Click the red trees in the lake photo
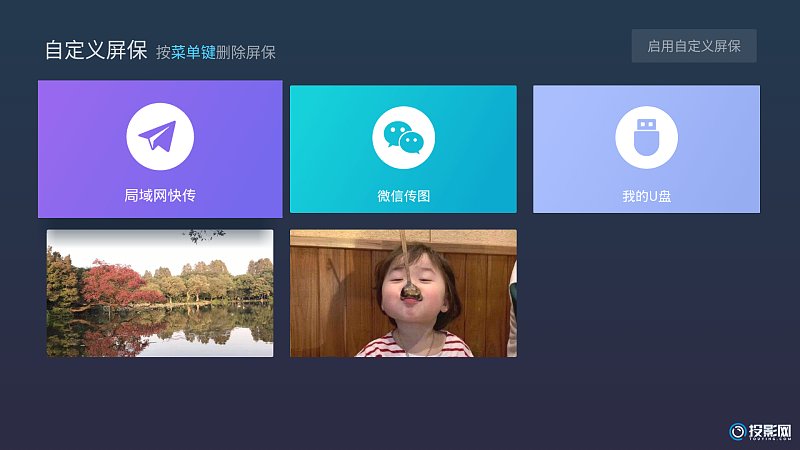The height and width of the screenshot is (450, 800). [110, 282]
